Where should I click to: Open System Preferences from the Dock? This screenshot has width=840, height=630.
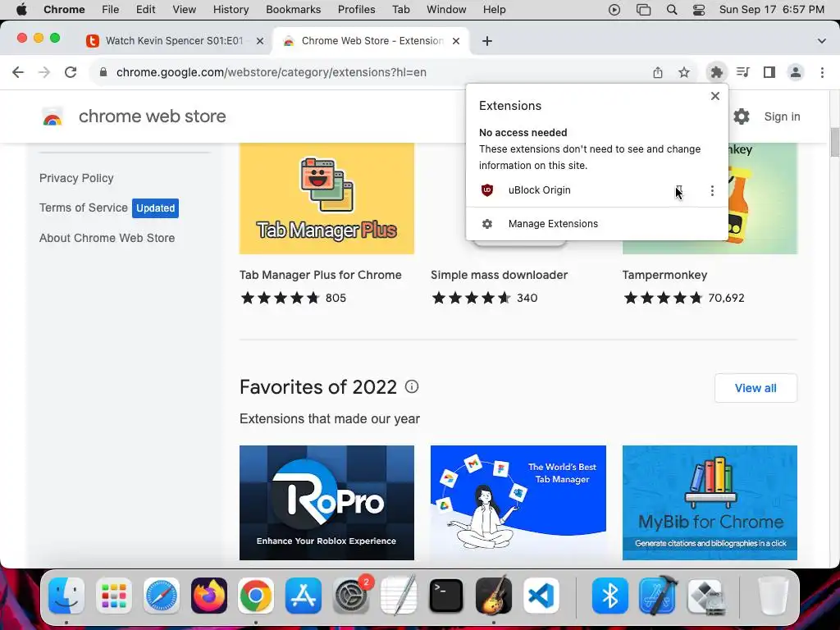click(351, 596)
